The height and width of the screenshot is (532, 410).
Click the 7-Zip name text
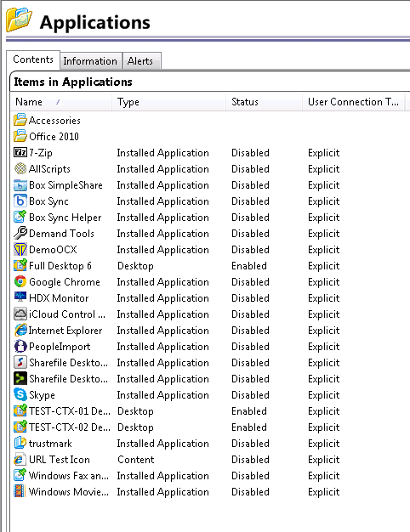pos(41,153)
